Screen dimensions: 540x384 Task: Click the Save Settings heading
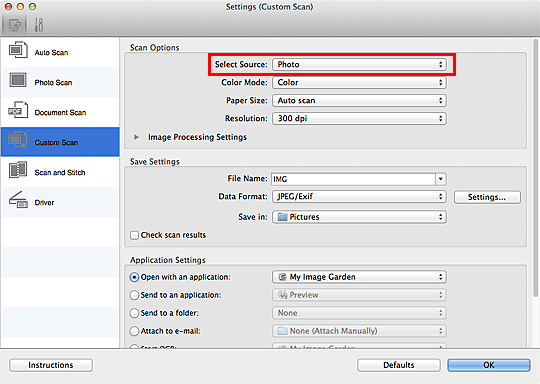point(155,162)
